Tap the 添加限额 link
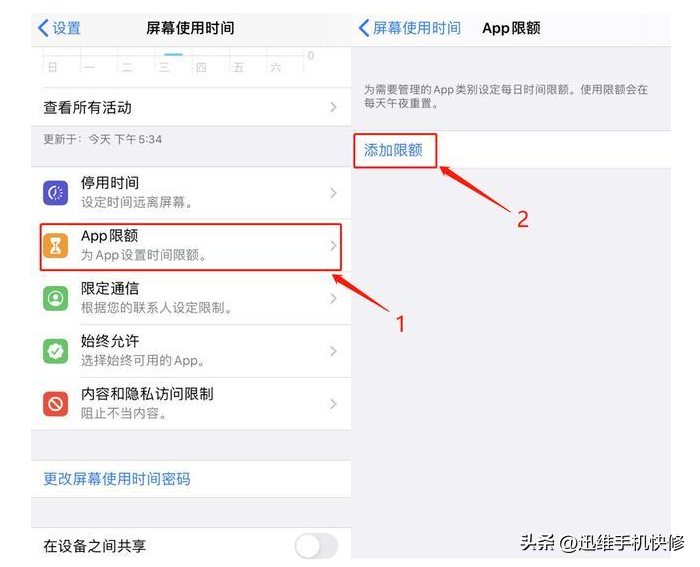 coord(393,150)
